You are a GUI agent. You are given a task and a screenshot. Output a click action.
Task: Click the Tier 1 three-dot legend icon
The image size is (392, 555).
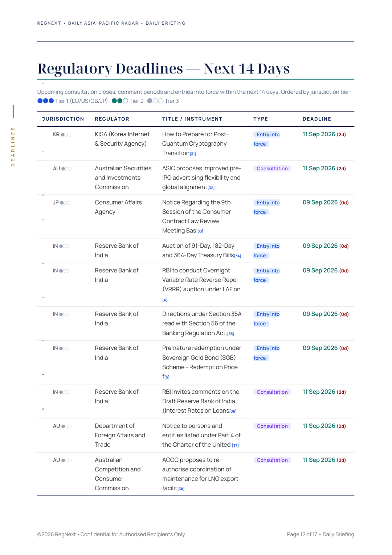point(46,101)
